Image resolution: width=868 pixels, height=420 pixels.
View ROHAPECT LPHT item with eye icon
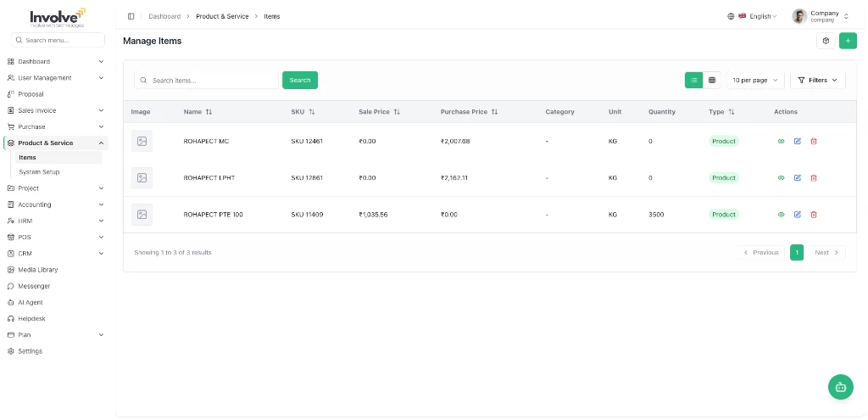pyautogui.click(x=781, y=178)
